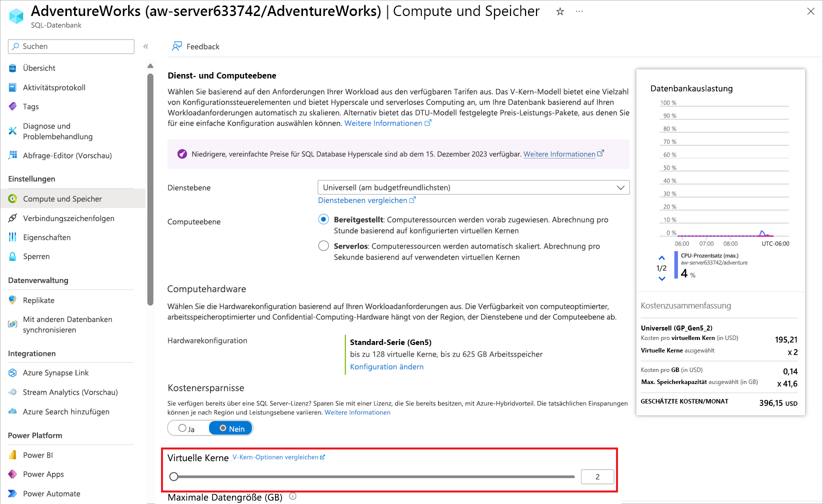Click the sync databases icon

coord(12,324)
